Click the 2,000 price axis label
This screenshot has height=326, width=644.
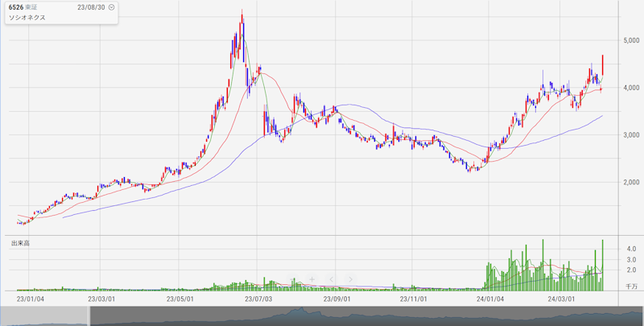point(632,182)
